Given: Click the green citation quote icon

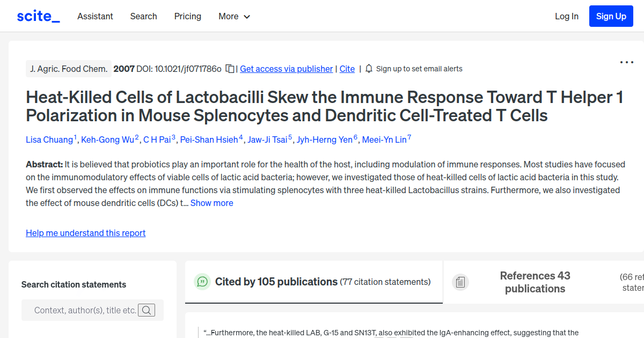Looking at the screenshot, I should point(202,282).
